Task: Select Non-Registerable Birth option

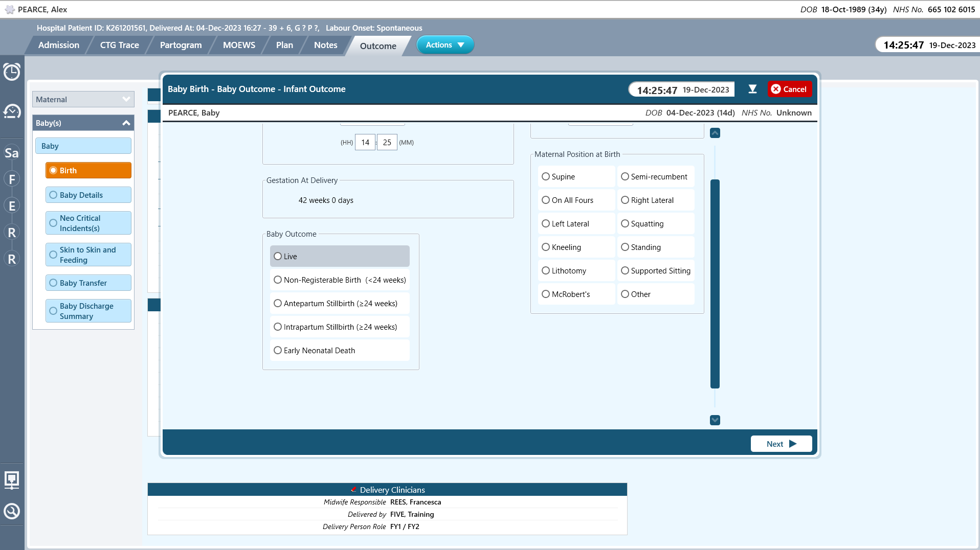Action: coord(340,280)
